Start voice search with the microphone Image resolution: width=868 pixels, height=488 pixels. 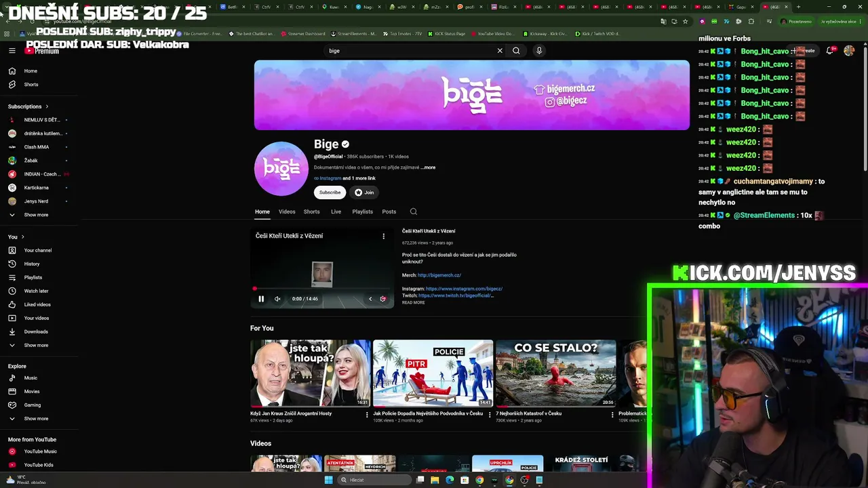point(539,51)
